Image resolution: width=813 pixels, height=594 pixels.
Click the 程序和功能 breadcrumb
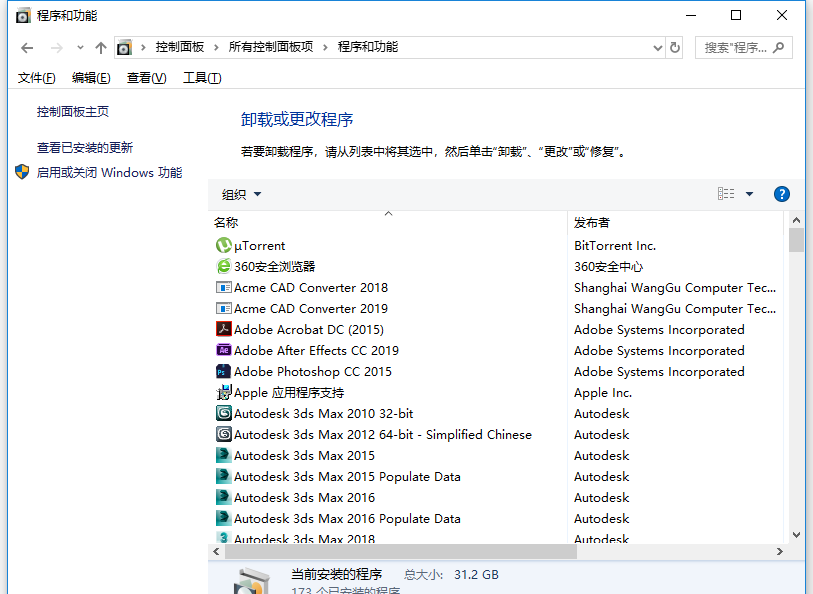tap(368, 47)
